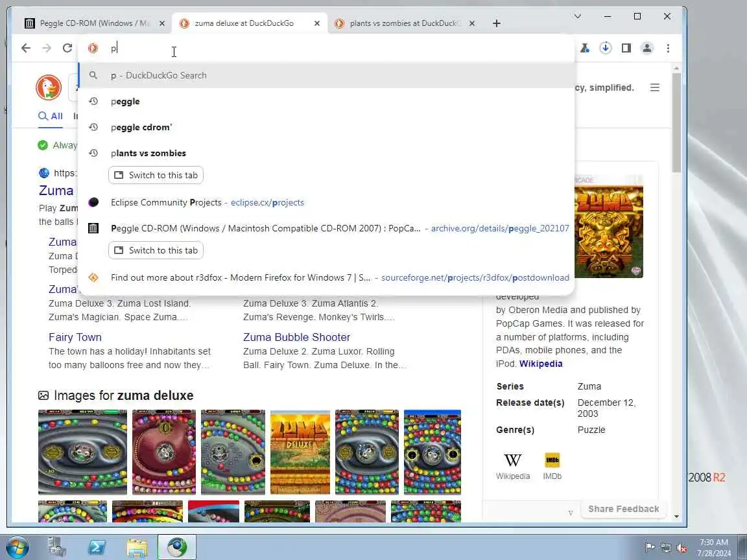Select the All search filter

pyautogui.click(x=51, y=116)
